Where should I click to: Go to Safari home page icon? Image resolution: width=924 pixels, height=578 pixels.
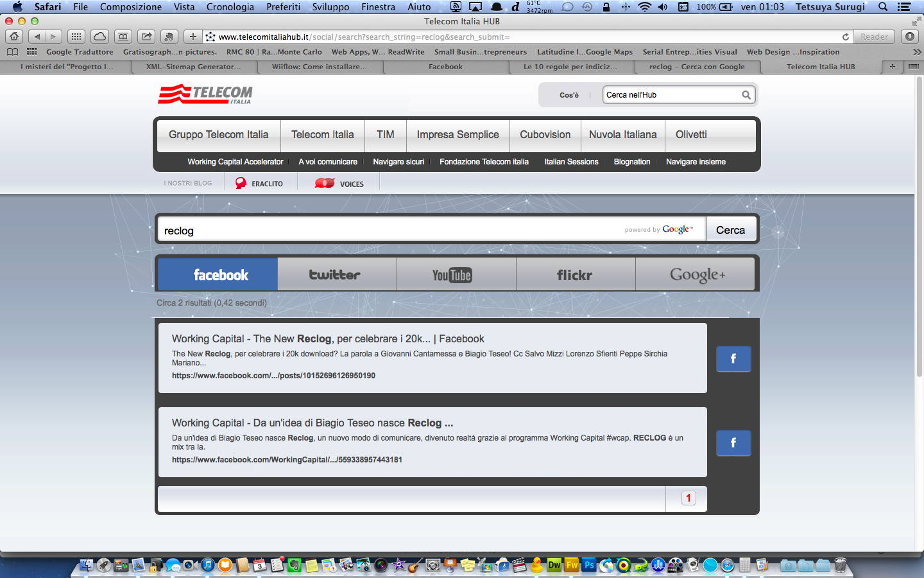(14, 37)
